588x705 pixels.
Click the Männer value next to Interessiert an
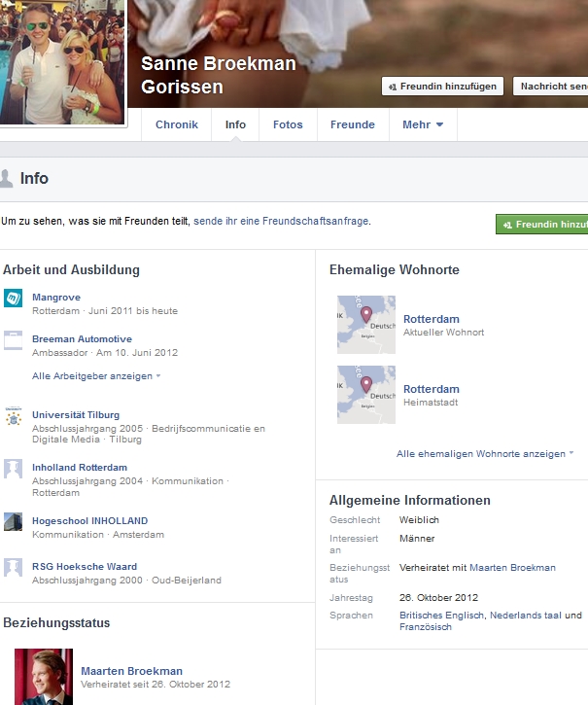(417, 538)
